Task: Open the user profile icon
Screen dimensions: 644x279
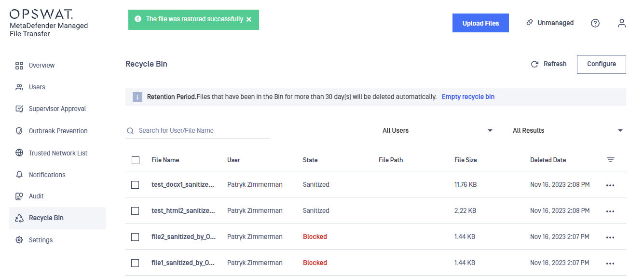Action: click(x=622, y=23)
